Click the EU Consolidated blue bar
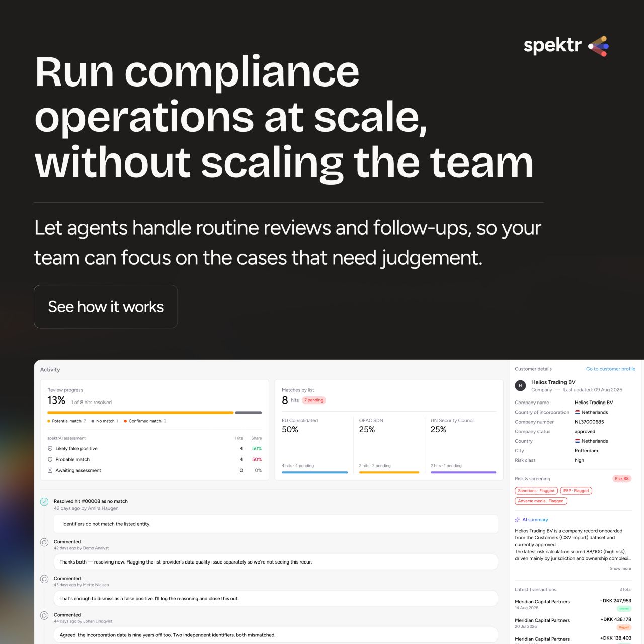The image size is (644, 644). click(315, 472)
